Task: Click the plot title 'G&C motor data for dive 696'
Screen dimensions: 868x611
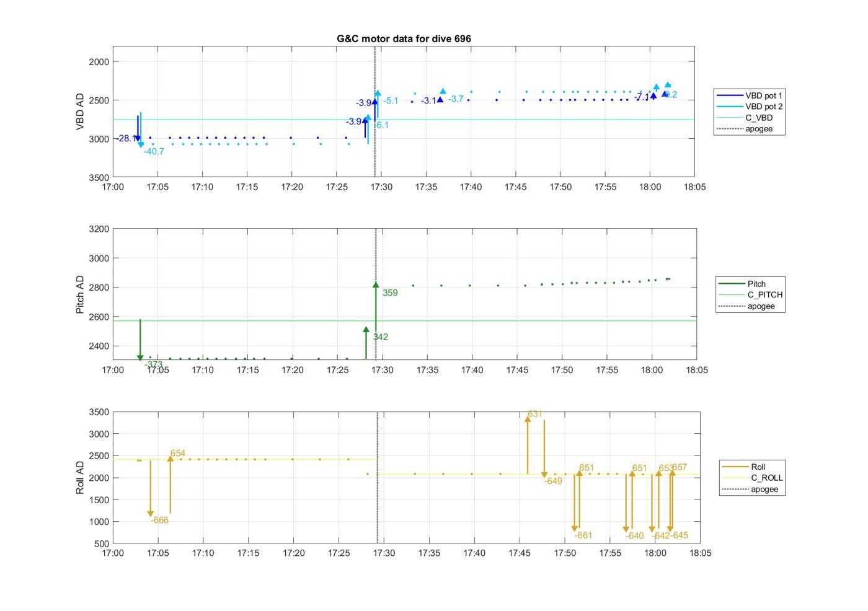Action: pos(404,38)
